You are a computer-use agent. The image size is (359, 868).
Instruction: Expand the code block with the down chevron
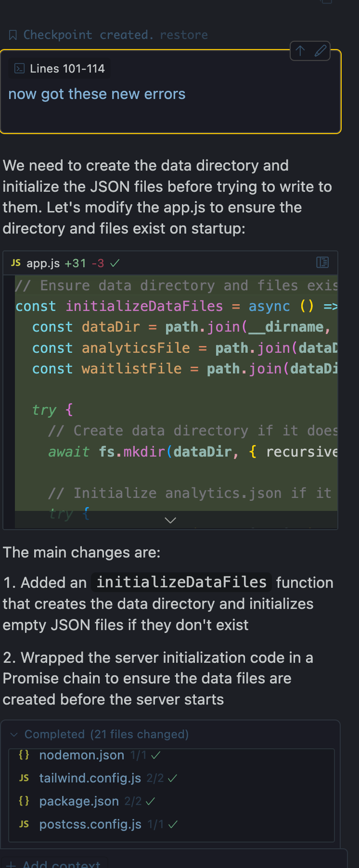pos(170,520)
